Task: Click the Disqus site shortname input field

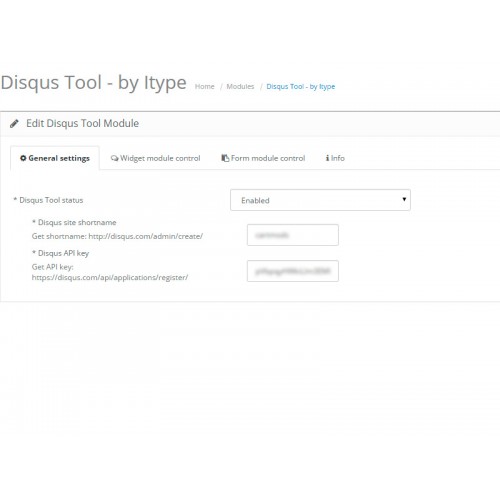Action: click(x=293, y=235)
